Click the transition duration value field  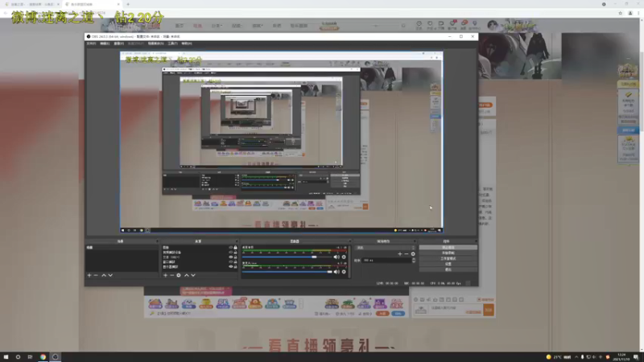386,260
